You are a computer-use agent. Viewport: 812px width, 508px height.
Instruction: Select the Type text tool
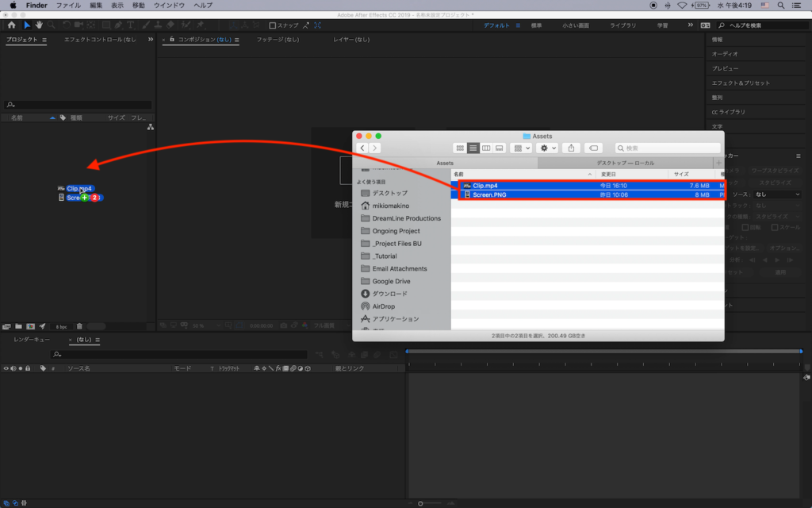click(131, 25)
